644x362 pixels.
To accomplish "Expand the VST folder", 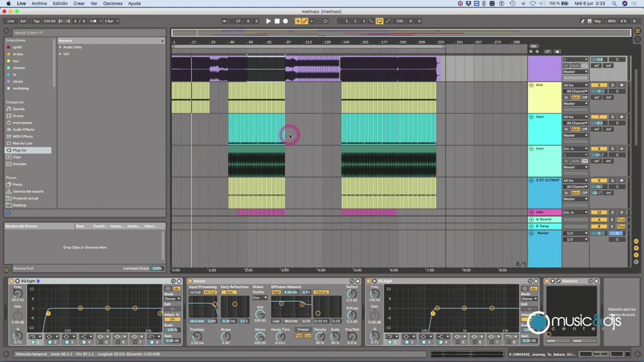I will [60, 54].
